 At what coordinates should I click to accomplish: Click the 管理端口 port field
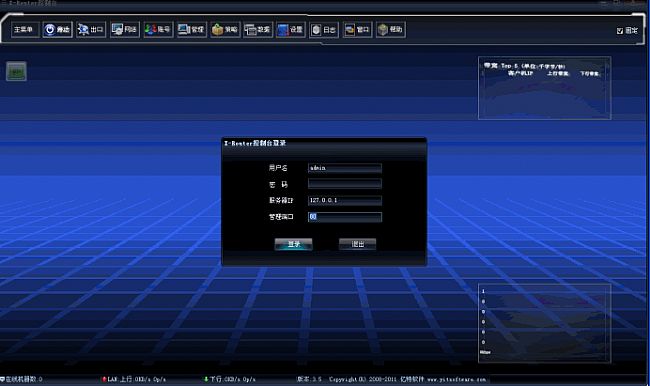[345, 217]
